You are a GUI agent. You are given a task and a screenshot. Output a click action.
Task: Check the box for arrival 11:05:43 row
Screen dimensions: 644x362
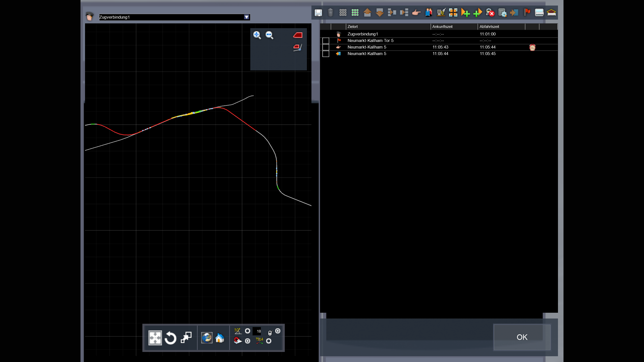point(326,47)
